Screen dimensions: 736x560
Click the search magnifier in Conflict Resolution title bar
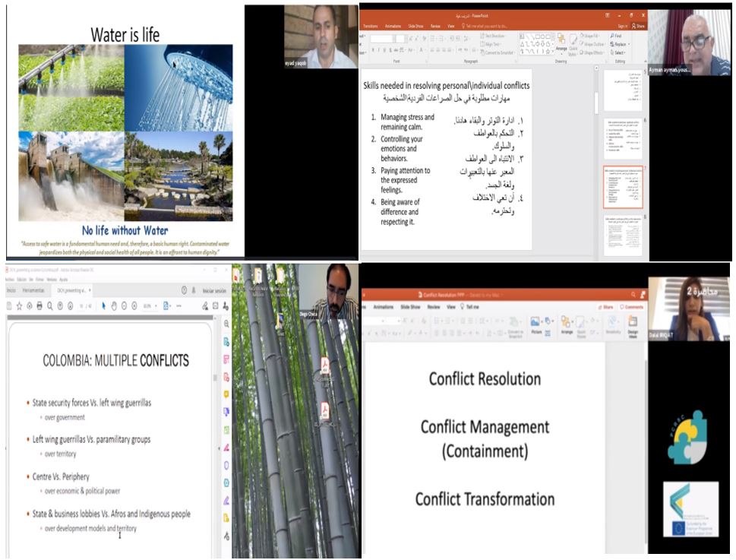pyautogui.click(x=633, y=295)
